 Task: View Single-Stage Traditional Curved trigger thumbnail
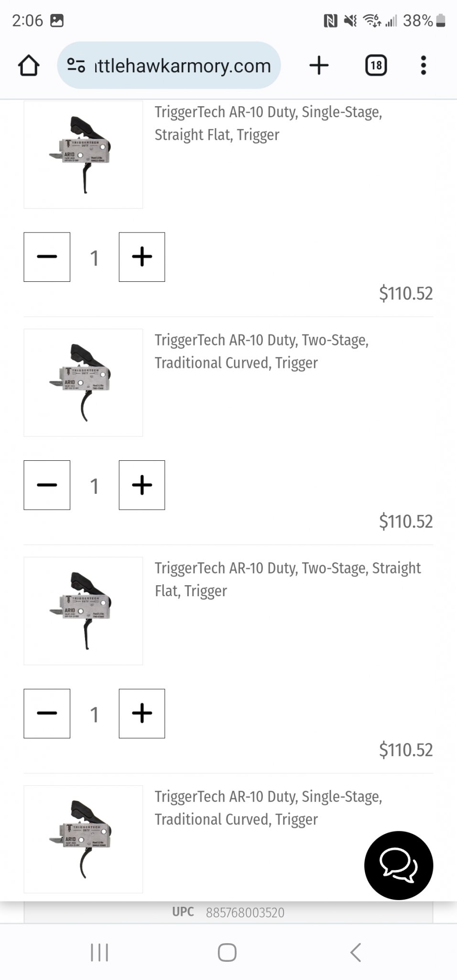[83, 839]
